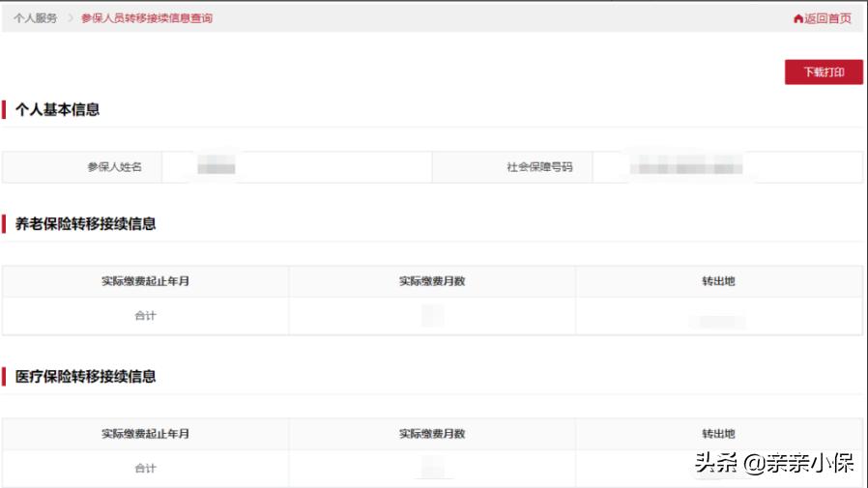Select the 养老保险转移接续信息 section heading
The height and width of the screenshot is (488, 868).
86,224
